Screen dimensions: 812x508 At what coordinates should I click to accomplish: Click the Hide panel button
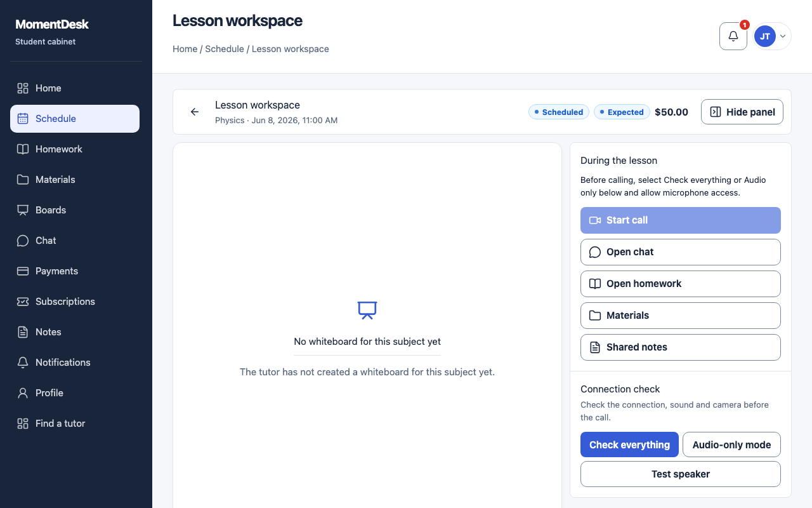click(x=742, y=112)
